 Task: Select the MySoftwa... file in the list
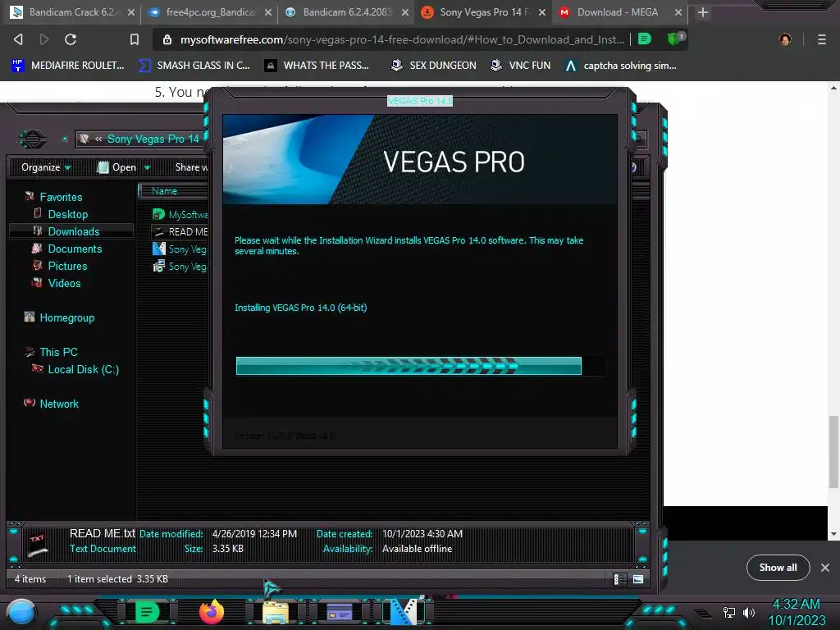(180, 214)
